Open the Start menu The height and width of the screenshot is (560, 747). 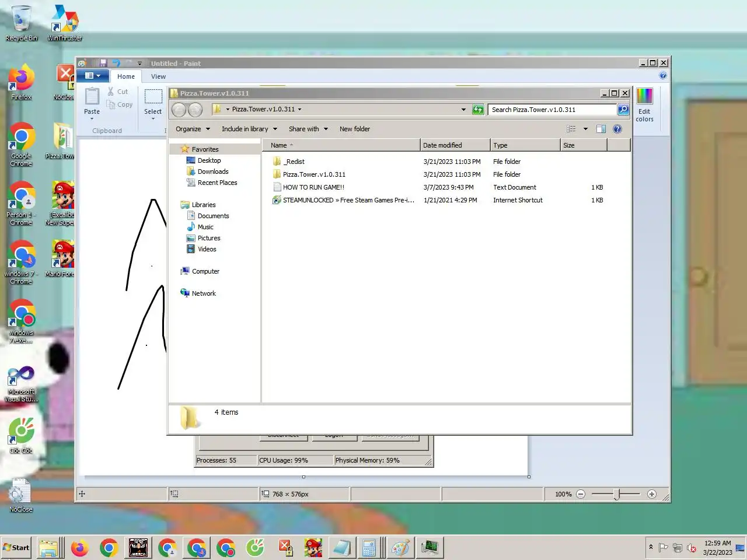click(x=16, y=548)
